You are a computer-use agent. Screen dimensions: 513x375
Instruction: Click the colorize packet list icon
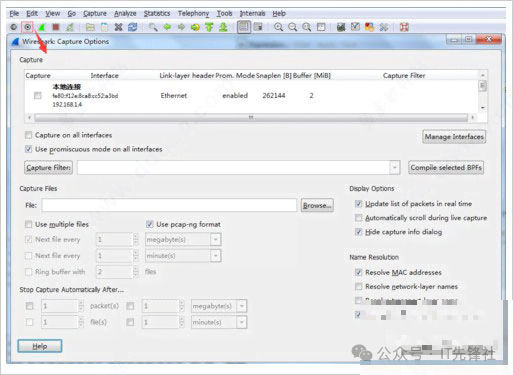pyautogui.click(x=244, y=27)
